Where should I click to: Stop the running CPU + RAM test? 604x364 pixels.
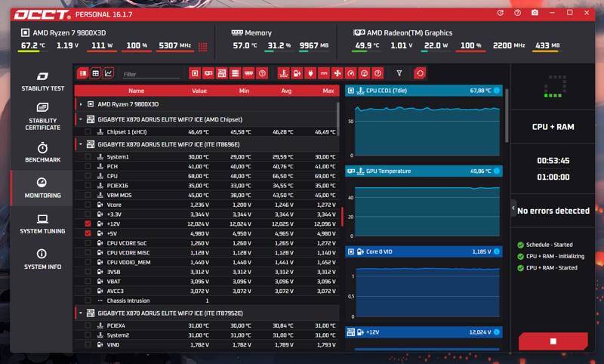[x=553, y=341]
